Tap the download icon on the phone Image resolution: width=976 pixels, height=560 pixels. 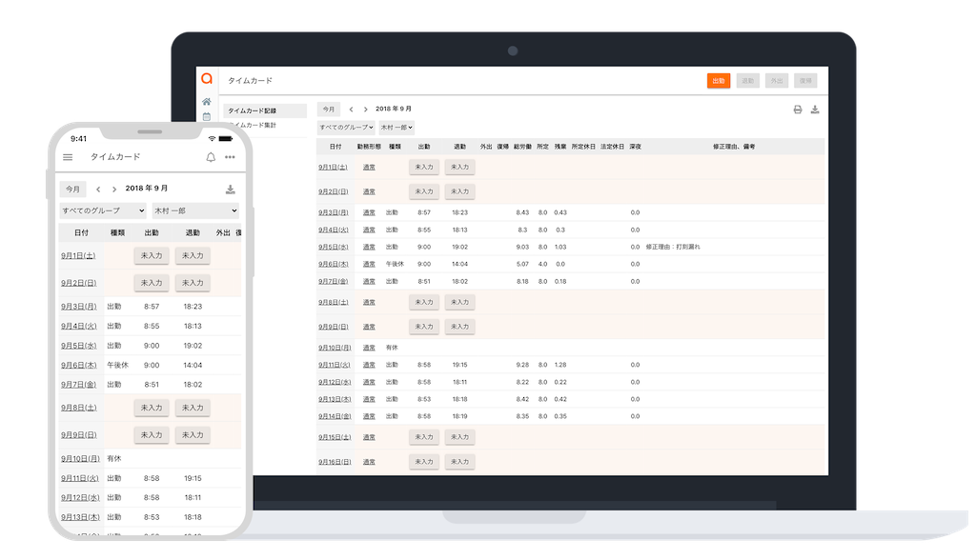pos(230,189)
